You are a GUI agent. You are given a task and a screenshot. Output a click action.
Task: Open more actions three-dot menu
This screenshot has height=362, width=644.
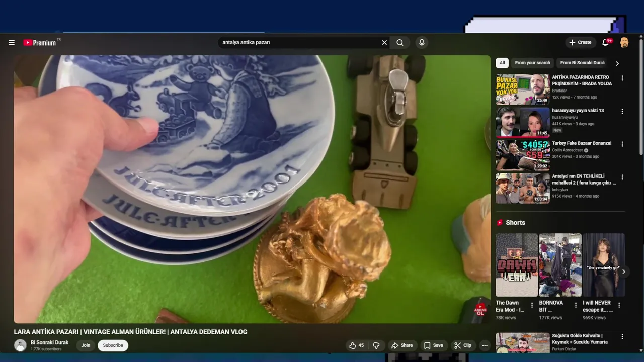485,345
